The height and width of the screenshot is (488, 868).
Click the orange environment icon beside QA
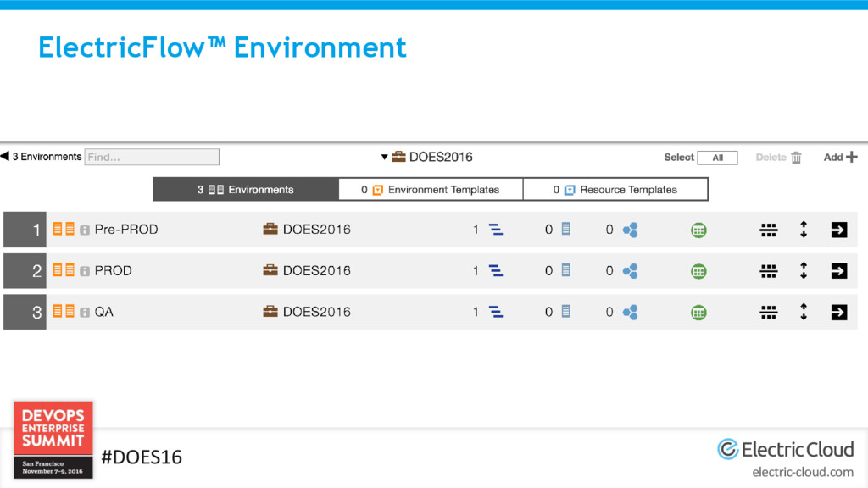64,311
